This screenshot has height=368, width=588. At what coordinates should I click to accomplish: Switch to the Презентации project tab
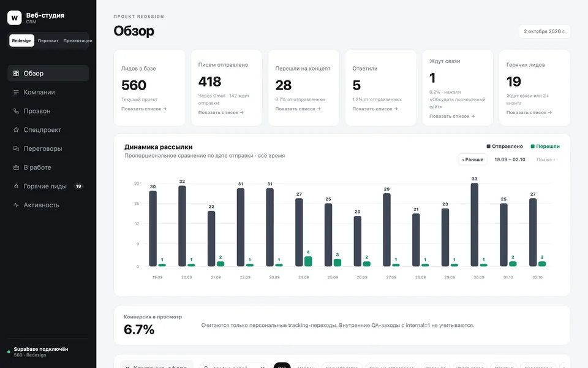(78, 40)
